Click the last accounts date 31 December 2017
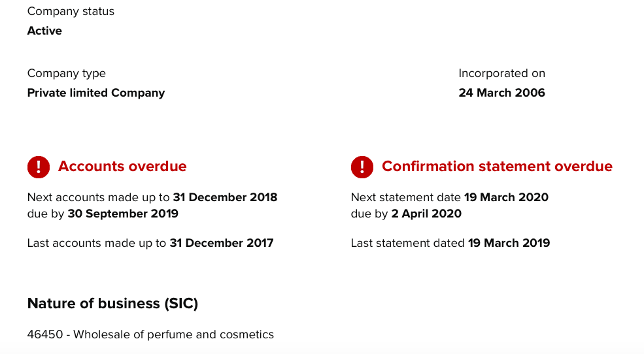Viewport: 644px width, 354px height. 221,243
